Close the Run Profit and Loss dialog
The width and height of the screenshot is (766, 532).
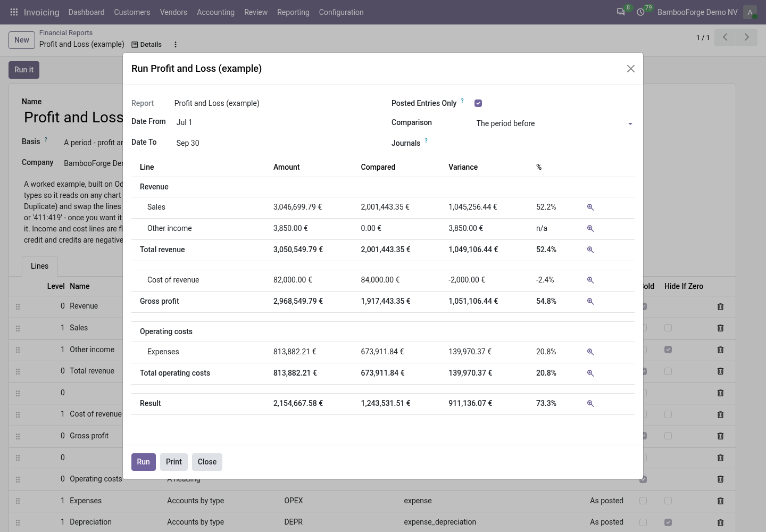click(631, 69)
